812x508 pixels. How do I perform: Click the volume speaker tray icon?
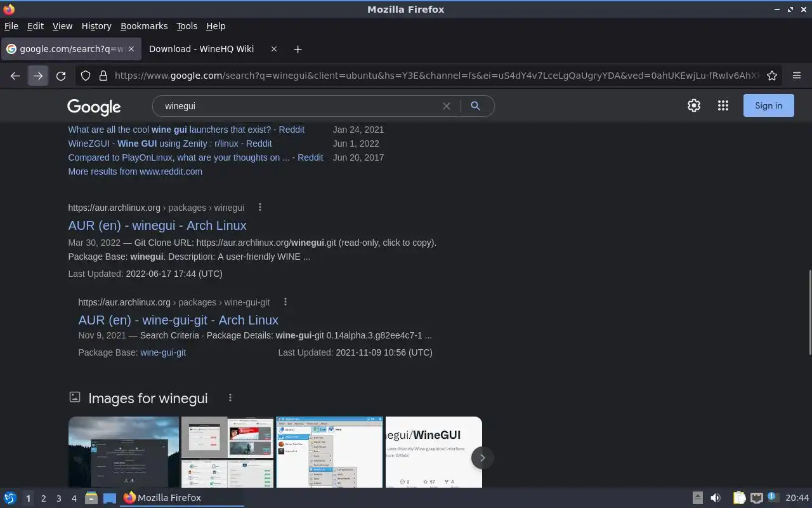click(x=716, y=498)
